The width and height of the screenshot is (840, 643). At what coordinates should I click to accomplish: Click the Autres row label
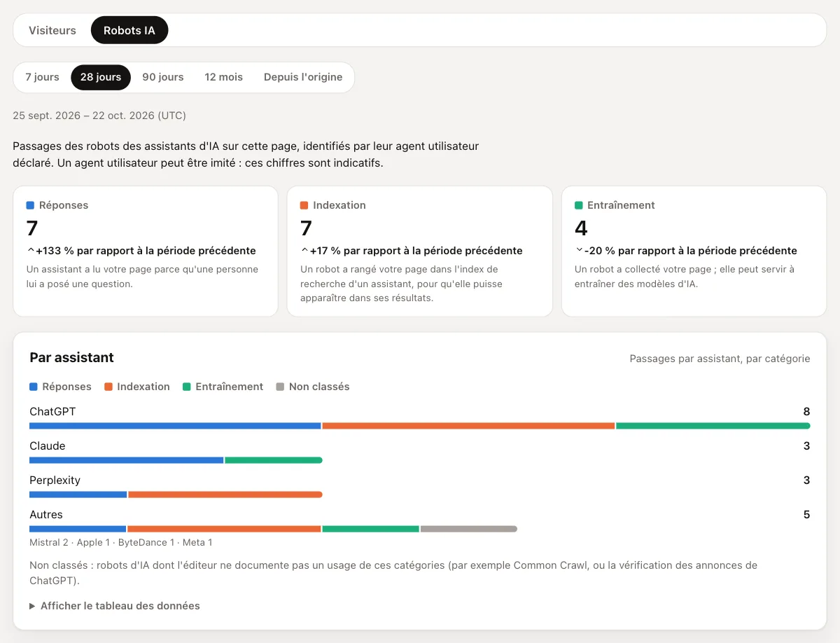[x=46, y=515]
